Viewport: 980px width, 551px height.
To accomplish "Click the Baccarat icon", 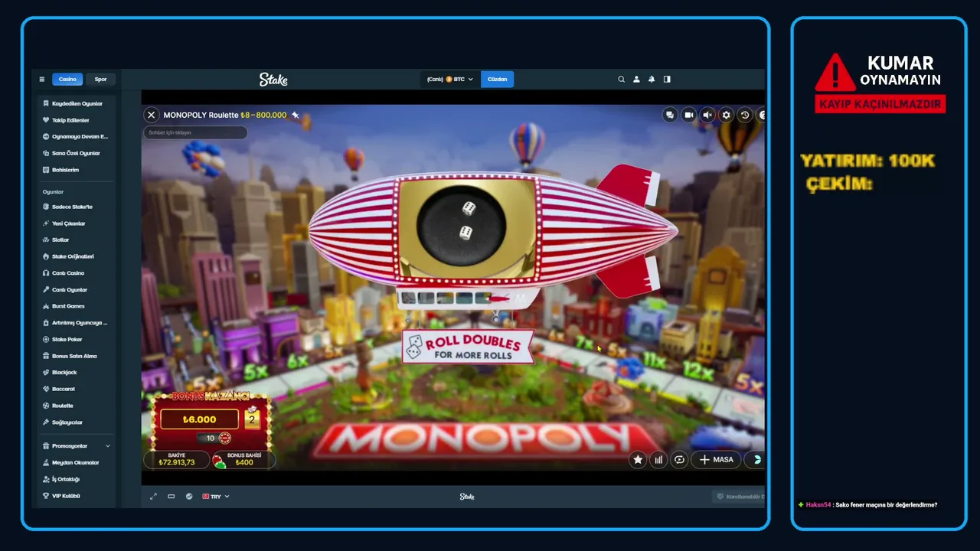I will [x=46, y=389].
